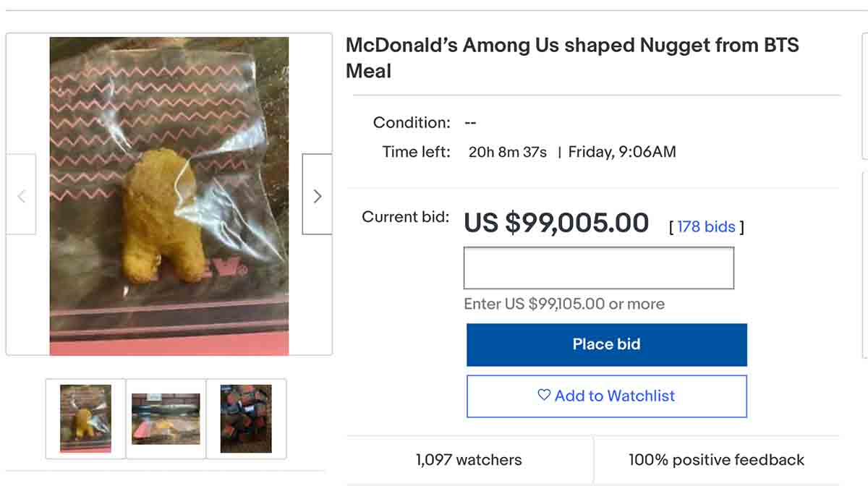Click the previous image arrow
This screenshot has height=486, width=868.
[x=21, y=195]
